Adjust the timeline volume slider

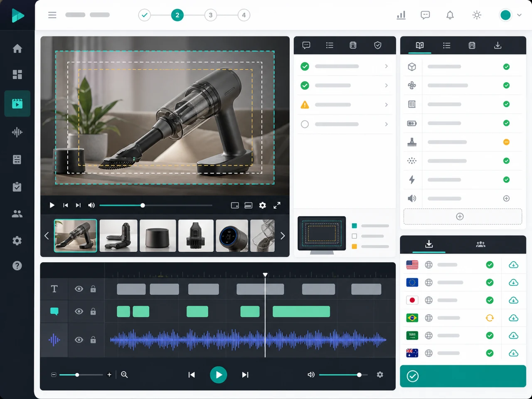tap(343, 375)
